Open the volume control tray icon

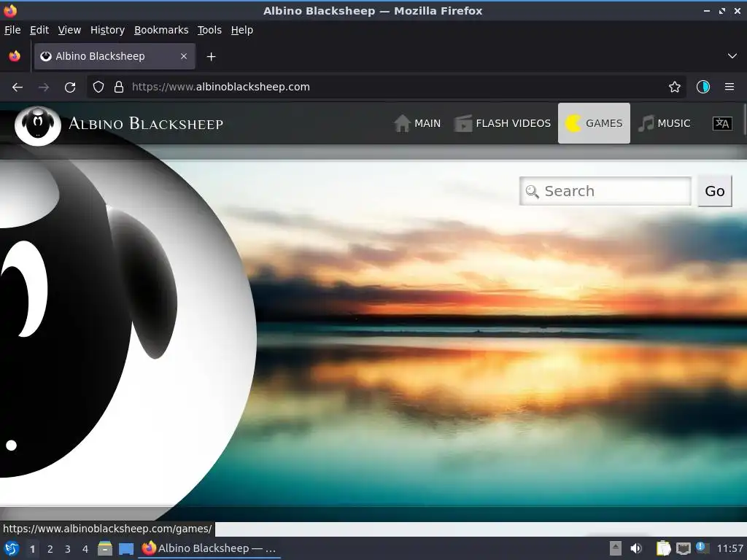pyautogui.click(x=635, y=548)
